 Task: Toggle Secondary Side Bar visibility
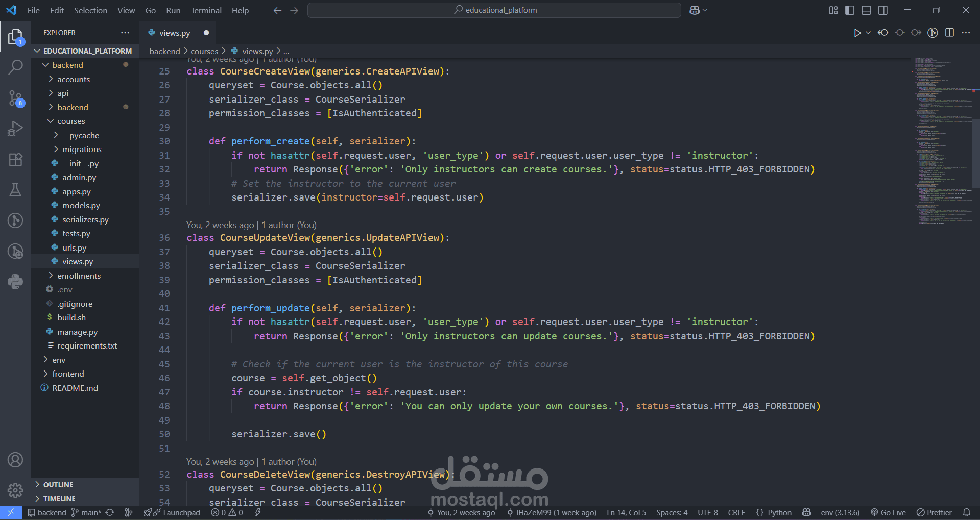click(882, 10)
